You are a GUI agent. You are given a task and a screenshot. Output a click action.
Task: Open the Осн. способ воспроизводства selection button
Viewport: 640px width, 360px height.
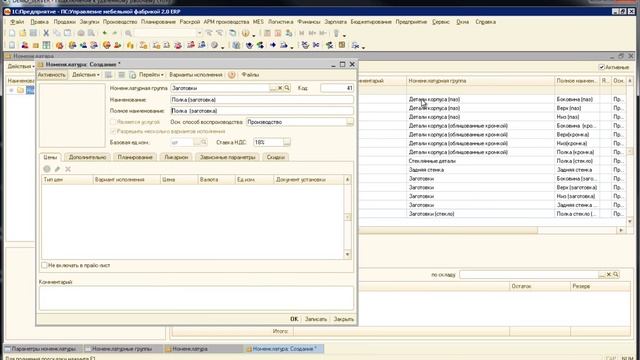pos(350,122)
